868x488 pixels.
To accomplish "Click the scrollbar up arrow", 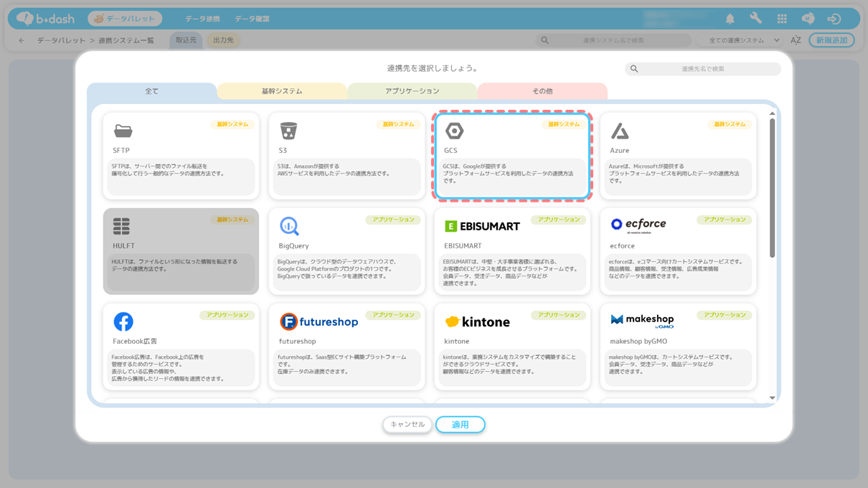I will [772, 113].
